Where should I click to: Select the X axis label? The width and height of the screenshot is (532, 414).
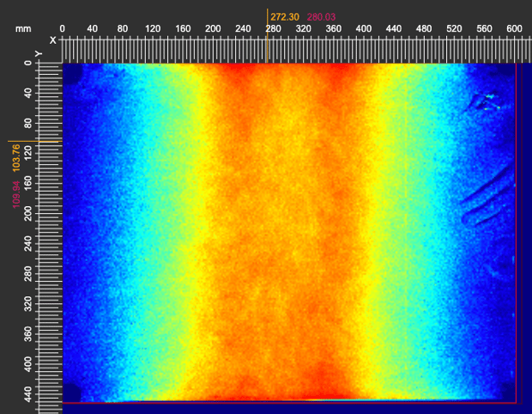coord(53,40)
